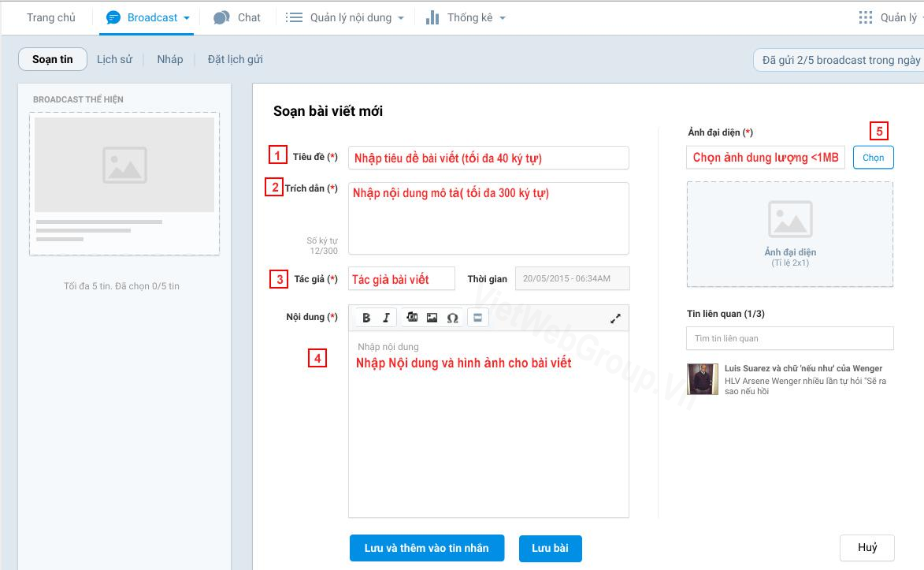Click the page break icon in the editor toolbar
This screenshot has height=570, width=924.
pyautogui.click(x=478, y=318)
